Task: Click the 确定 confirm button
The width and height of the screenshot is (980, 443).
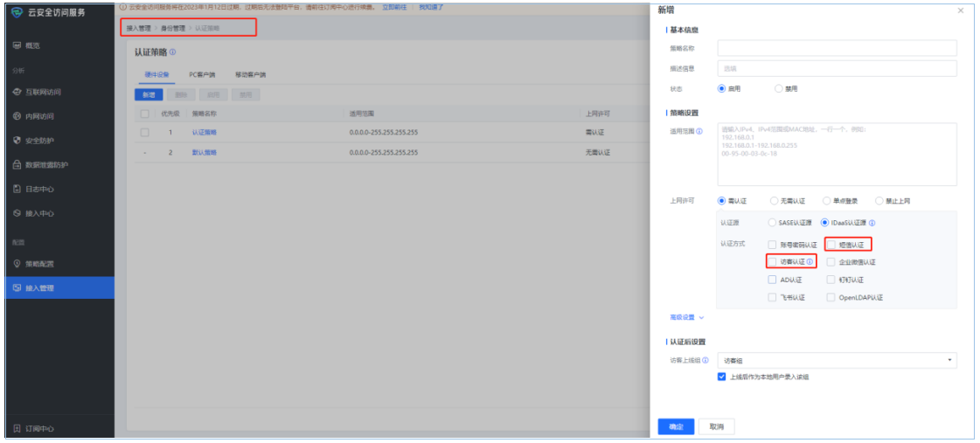Action: [675, 426]
